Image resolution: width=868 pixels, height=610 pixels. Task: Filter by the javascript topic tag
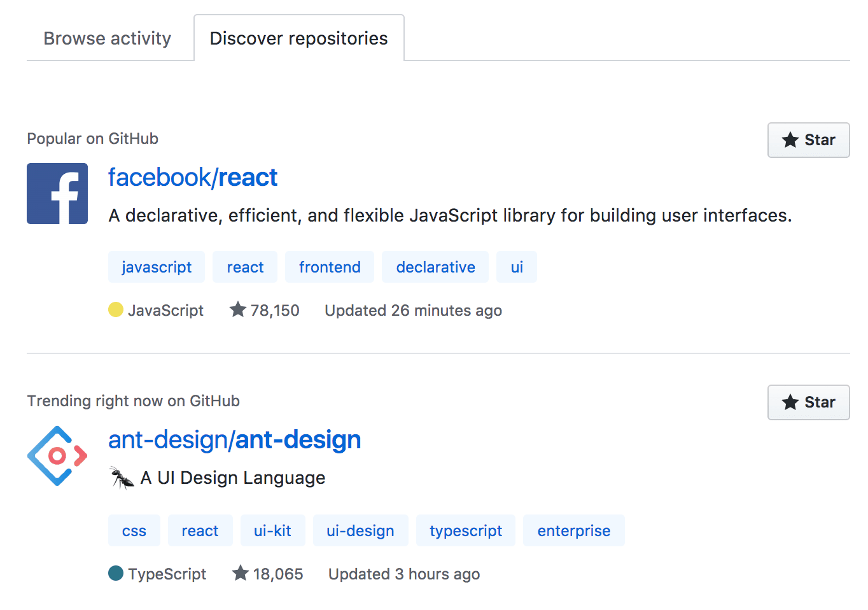(157, 267)
